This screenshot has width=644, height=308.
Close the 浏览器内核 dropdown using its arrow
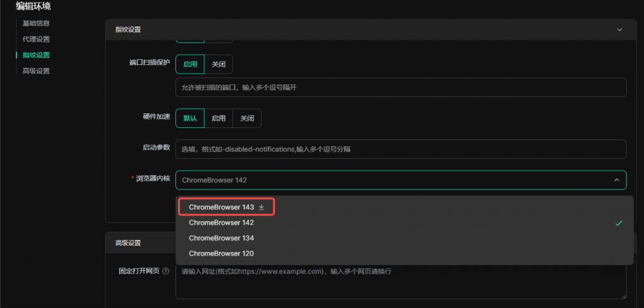tap(616, 180)
